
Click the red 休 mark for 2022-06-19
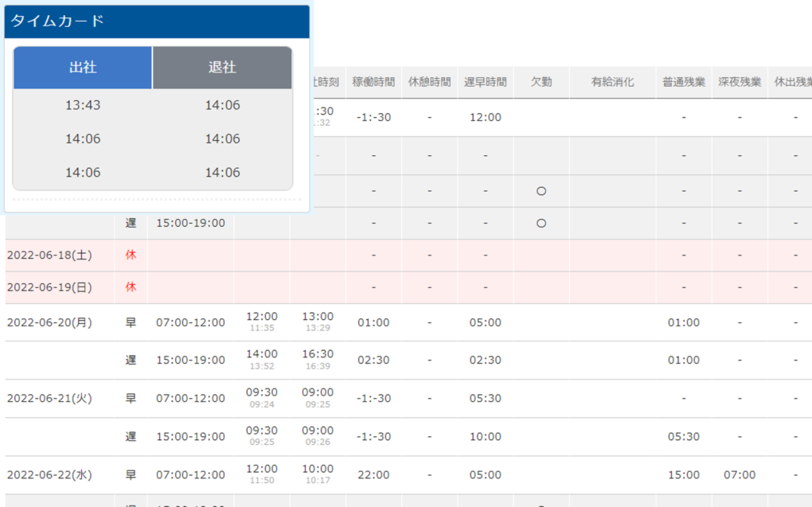pyautogui.click(x=131, y=287)
